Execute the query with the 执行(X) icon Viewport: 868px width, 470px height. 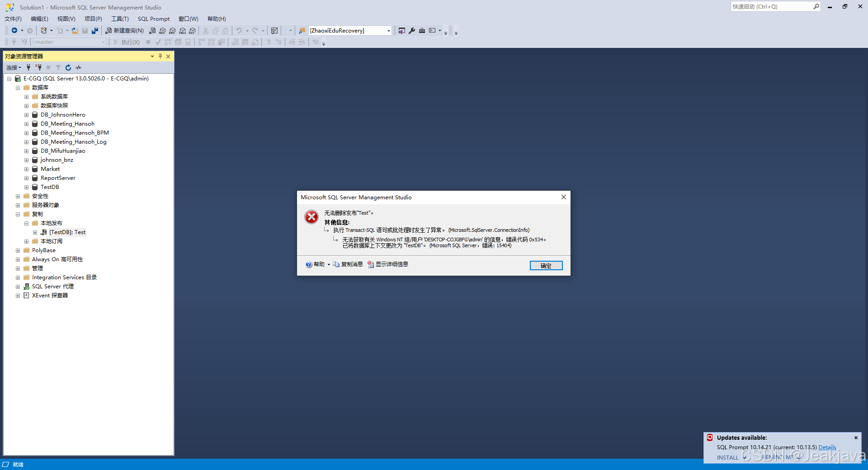pos(128,42)
